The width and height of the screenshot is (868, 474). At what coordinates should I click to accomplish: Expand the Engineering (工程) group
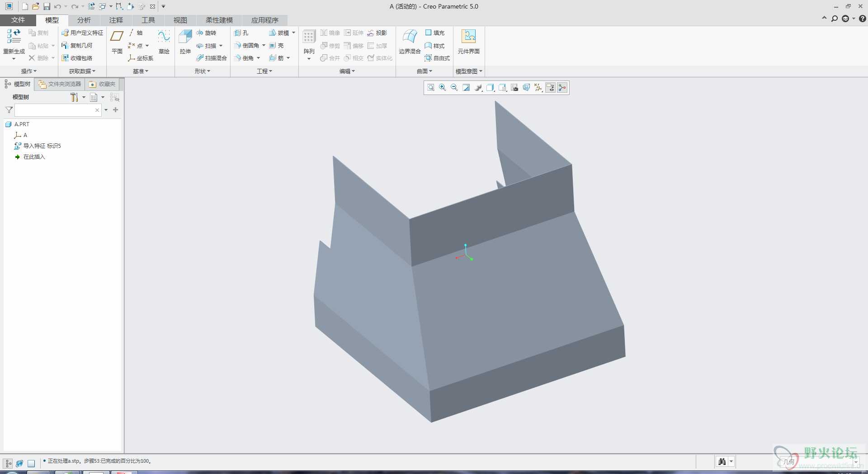[x=264, y=71]
